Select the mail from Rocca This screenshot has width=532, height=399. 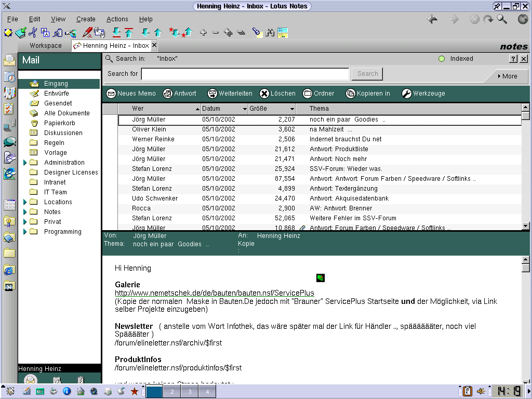[x=320, y=208]
